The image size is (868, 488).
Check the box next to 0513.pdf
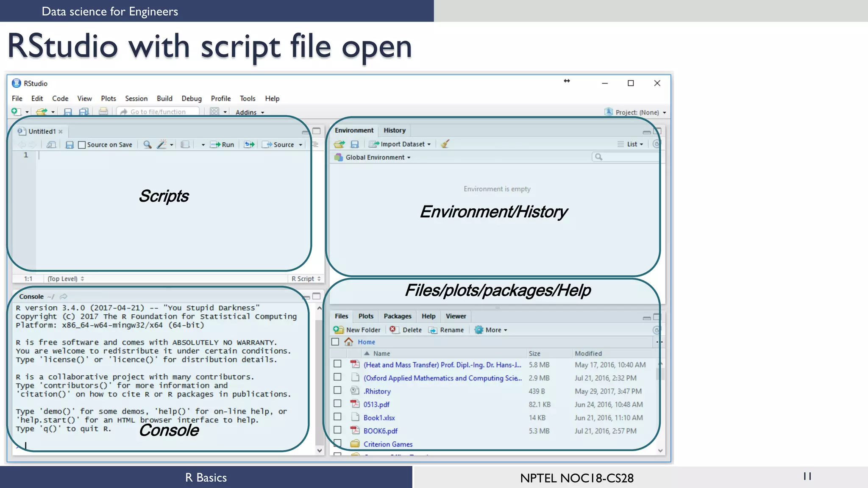(337, 404)
